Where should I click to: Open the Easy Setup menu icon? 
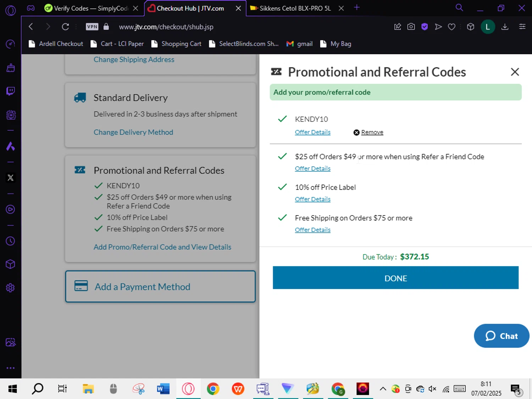coord(522,27)
